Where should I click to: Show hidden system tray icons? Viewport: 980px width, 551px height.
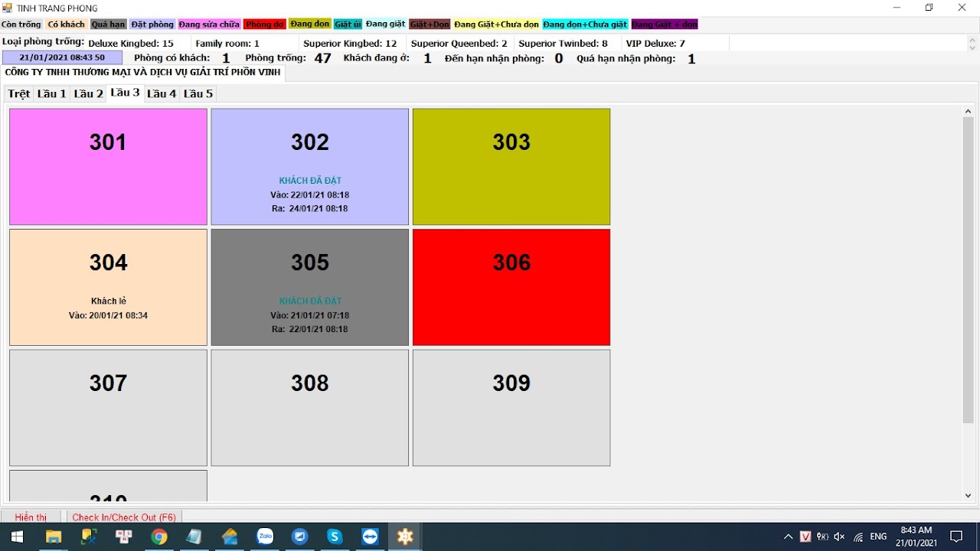(x=788, y=536)
